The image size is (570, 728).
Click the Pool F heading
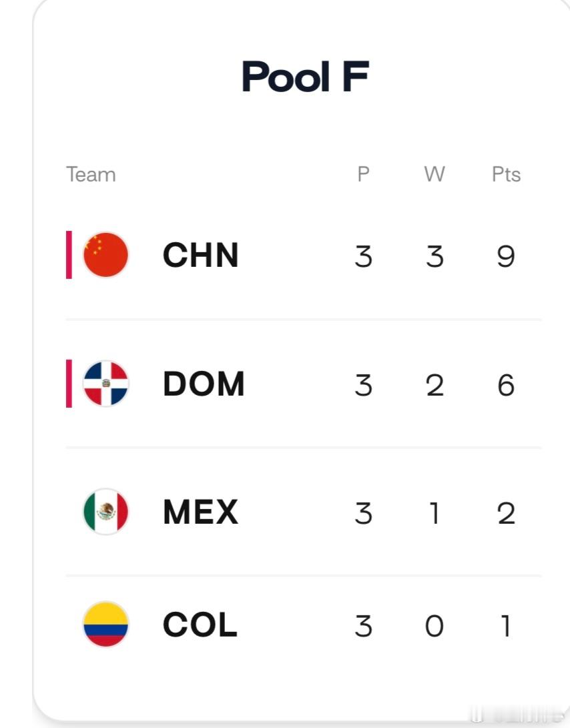[305, 77]
